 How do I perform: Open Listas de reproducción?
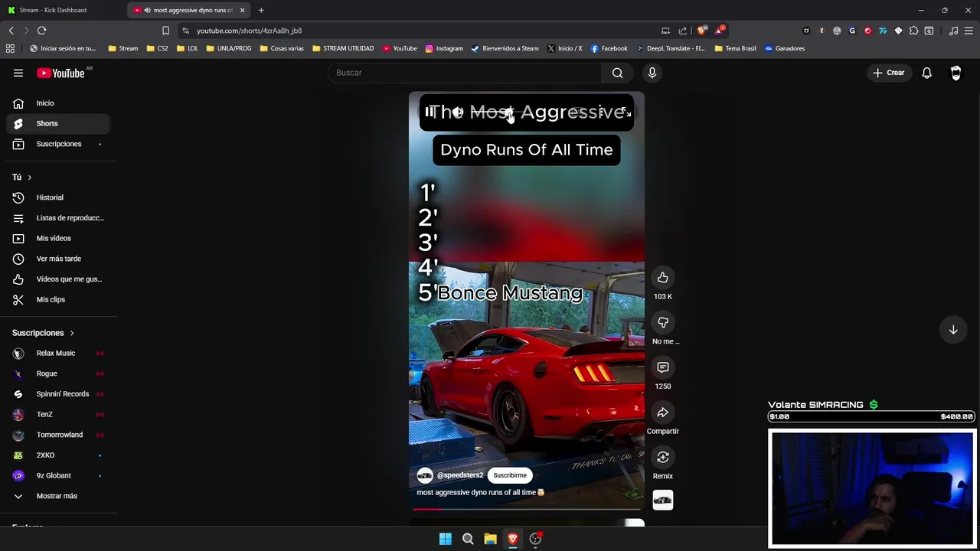tap(57, 218)
